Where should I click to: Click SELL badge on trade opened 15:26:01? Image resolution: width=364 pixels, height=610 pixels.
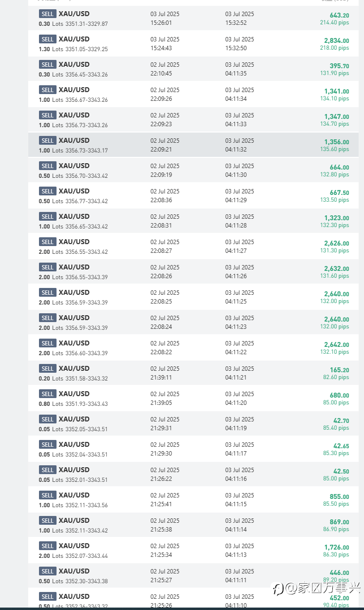[47, 14]
